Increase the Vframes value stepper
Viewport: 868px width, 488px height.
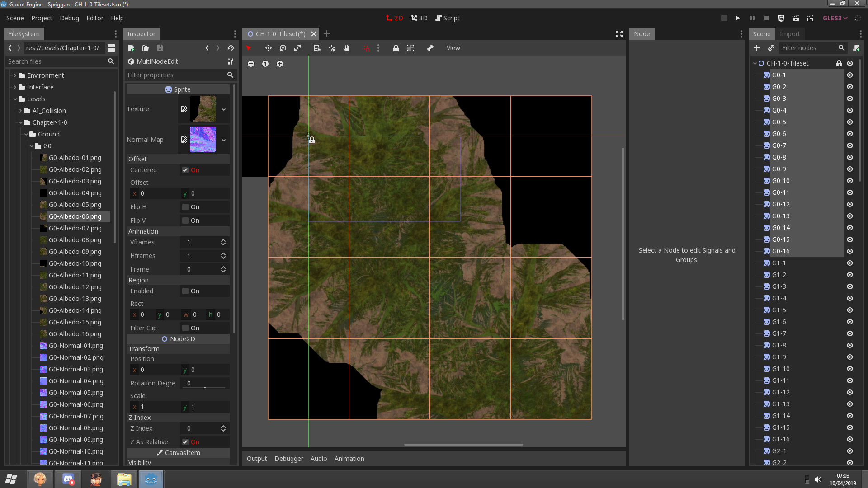223,240
